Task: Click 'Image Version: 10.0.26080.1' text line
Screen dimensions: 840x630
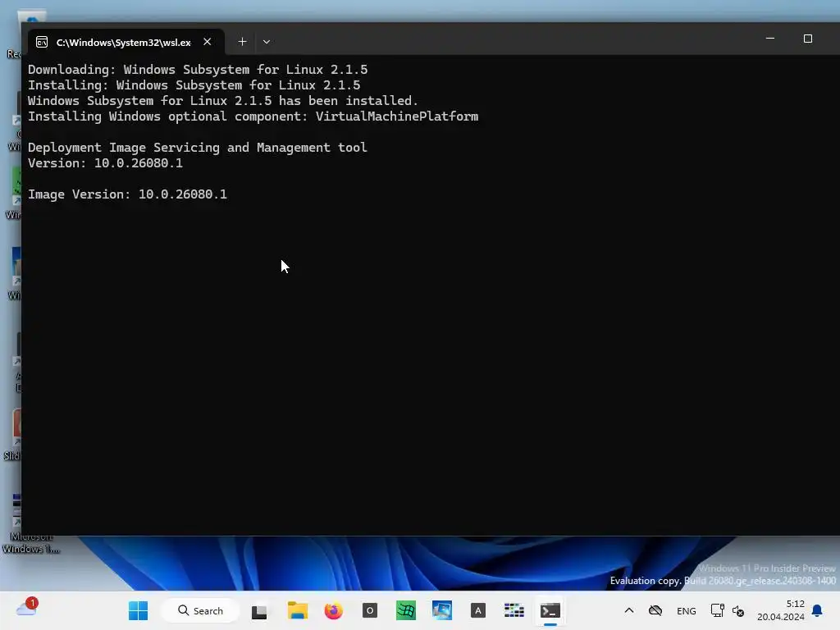Action: click(x=127, y=194)
